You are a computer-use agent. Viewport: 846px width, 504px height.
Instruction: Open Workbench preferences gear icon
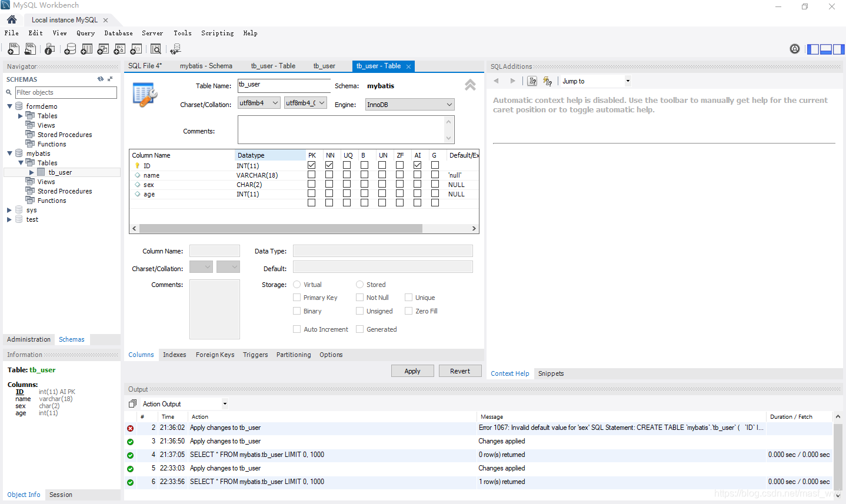pos(795,49)
